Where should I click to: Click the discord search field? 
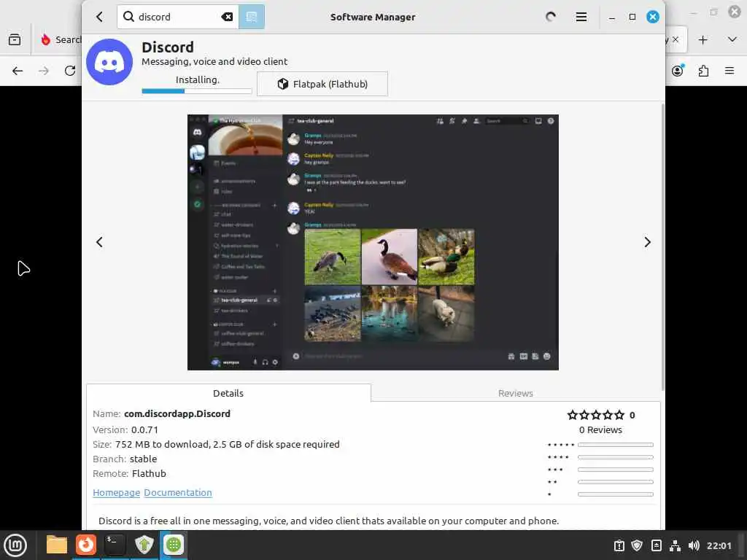click(178, 17)
